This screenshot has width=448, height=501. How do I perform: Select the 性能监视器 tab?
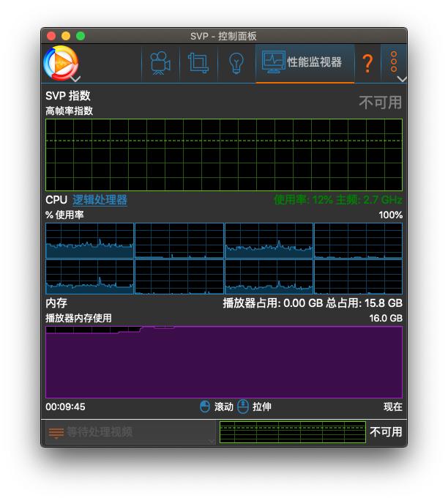tap(305, 63)
